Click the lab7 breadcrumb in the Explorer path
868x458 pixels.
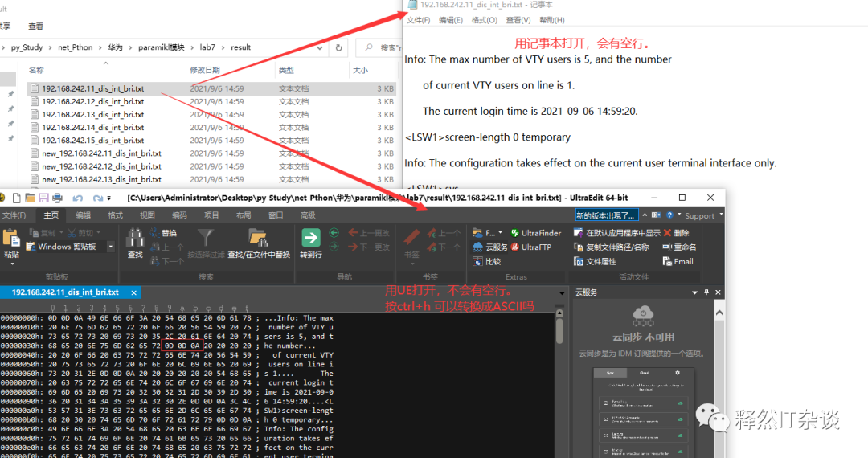207,47
